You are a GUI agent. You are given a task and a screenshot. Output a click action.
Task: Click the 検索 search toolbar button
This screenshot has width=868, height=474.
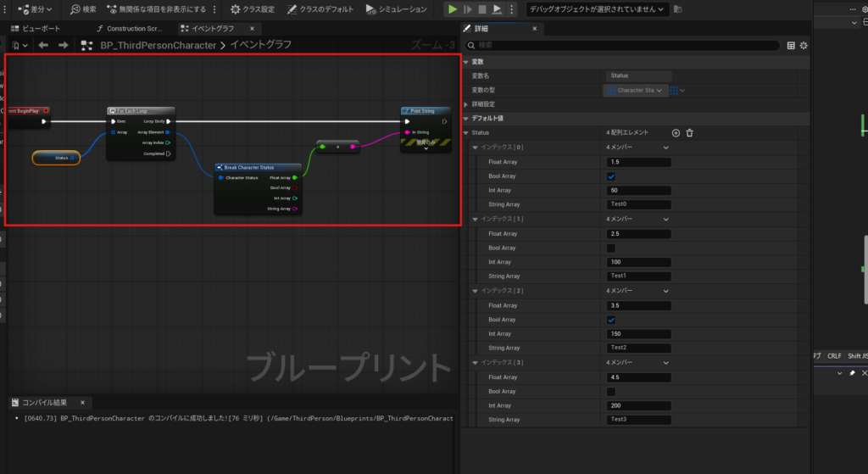point(83,9)
